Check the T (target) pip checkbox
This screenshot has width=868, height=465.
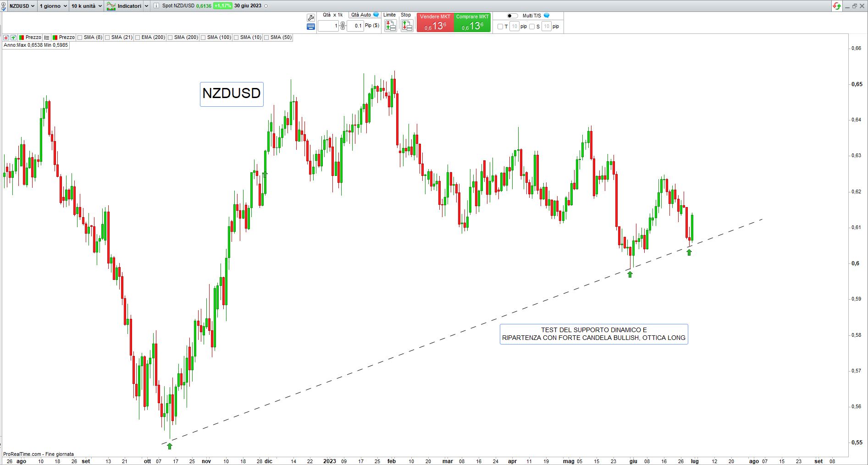coord(500,27)
